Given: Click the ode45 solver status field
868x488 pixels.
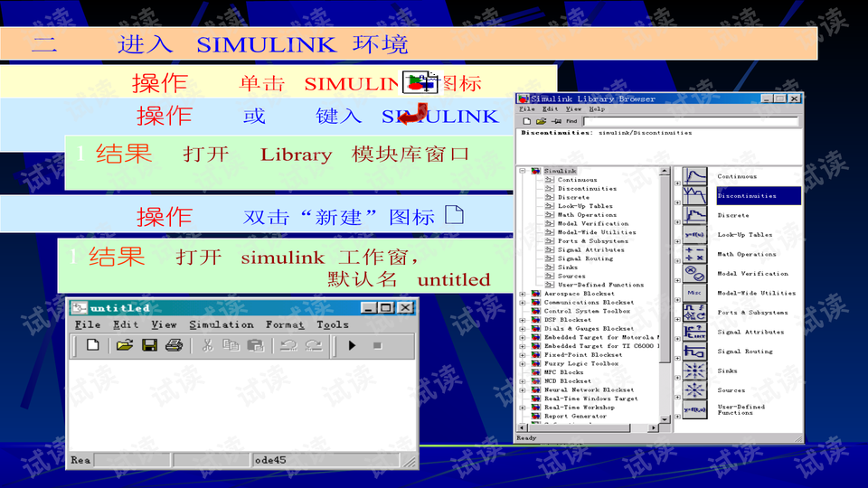Looking at the screenshot, I should (325, 460).
